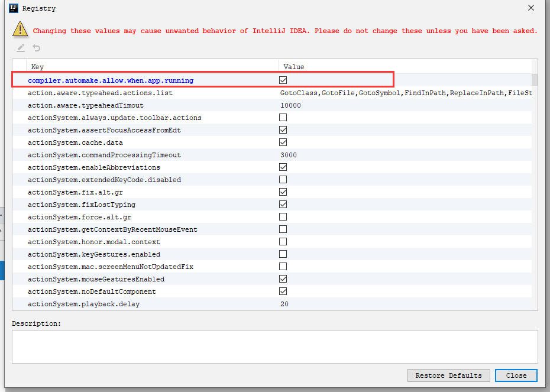Select action.aware.typeaheadTimout key
The height and width of the screenshot is (392, 550).
tap(86, 105)
